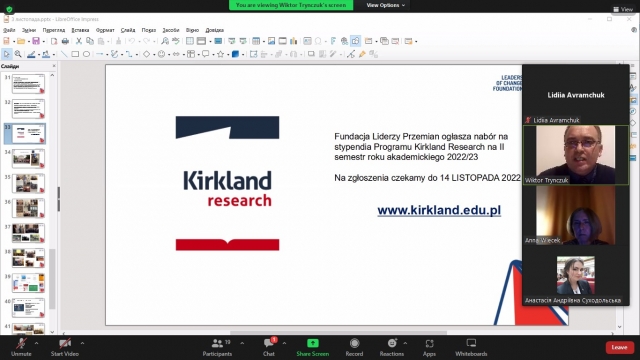Open the Symbol Shapes smiley dropdown arrow
The width and height of the screenshot is (640, 360).
pyautogui.click(x=169, y=54)
